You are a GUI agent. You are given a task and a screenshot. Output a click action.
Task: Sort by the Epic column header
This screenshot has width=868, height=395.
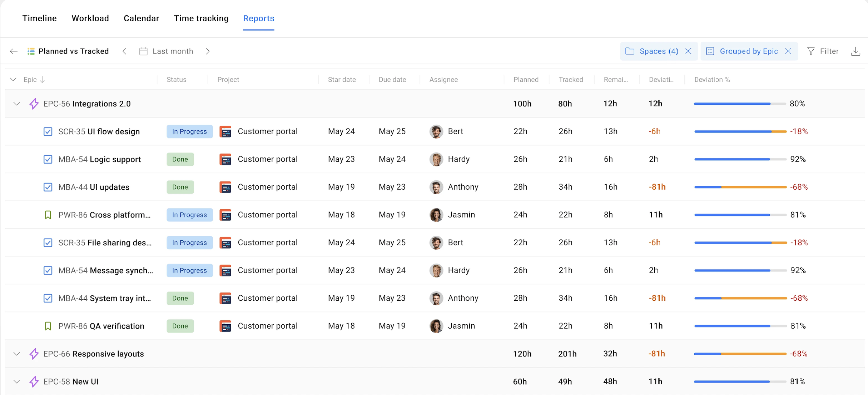click(x=34, y=80)
